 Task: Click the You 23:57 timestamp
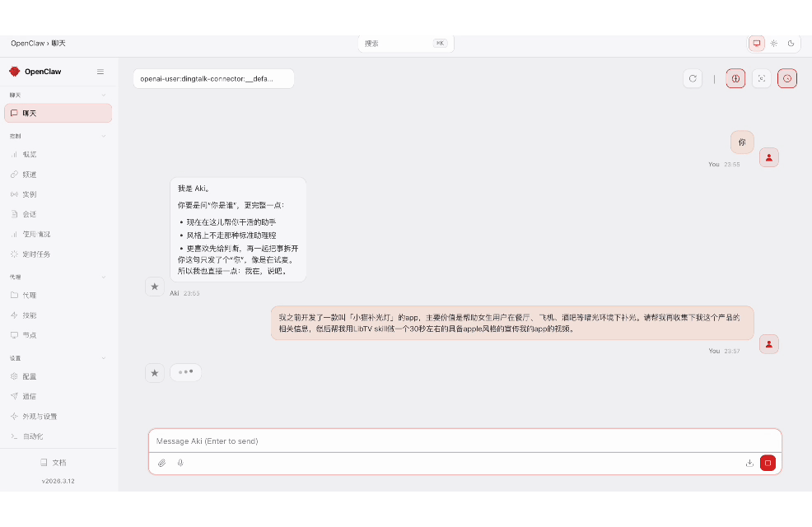[x=724, y=351]
